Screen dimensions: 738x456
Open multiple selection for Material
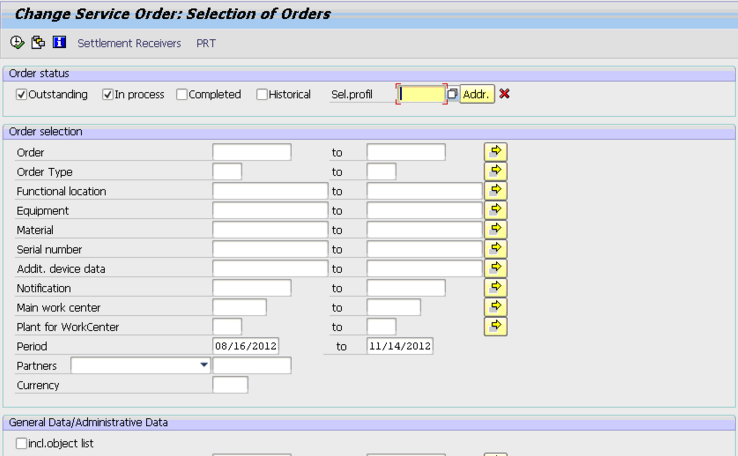(496, 230)
